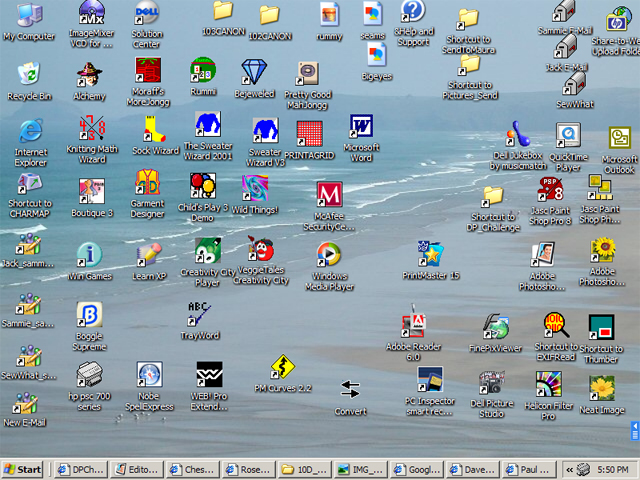Activate the Ches... taskbar window
This screenshot has width=640, height=480.
(193, 469)
